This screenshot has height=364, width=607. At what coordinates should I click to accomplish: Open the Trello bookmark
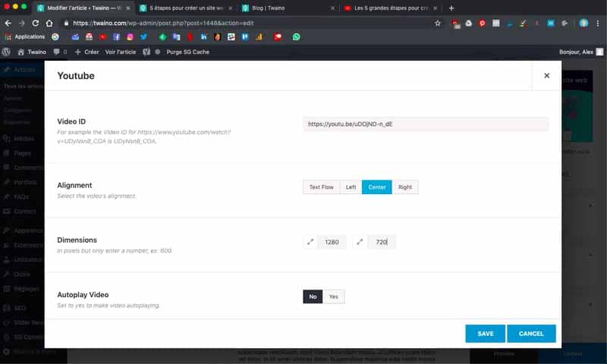point(245,37)
